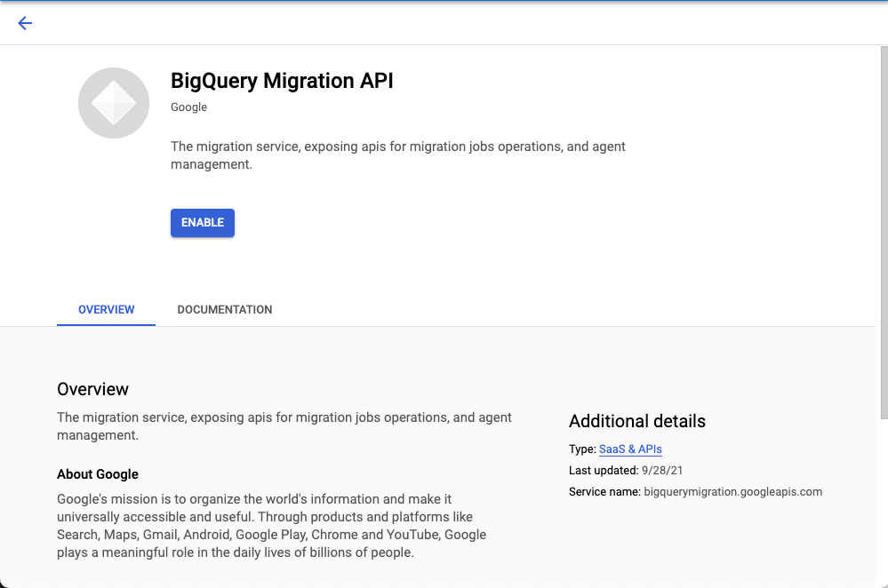Click the API product thumbnail image
Viewport: 888px width, 588px height.
pos(113,102)
